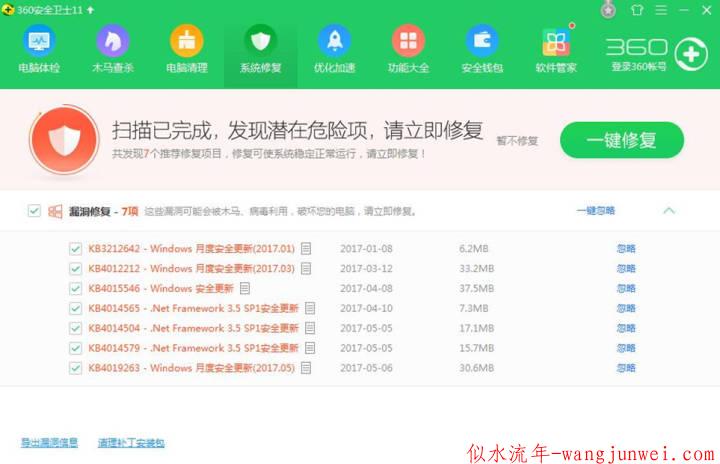The width and height of the screenshot is (720, 464).
Task: Click the date 2017-04-10
Action: pyautogui.click(x=366, y=308)
